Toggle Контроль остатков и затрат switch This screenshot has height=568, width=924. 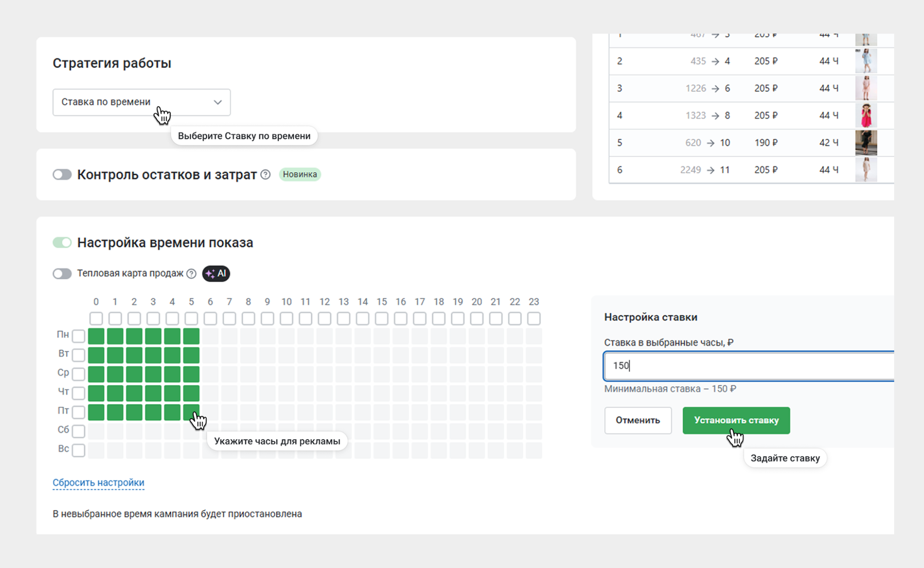[x=62, y=174]
